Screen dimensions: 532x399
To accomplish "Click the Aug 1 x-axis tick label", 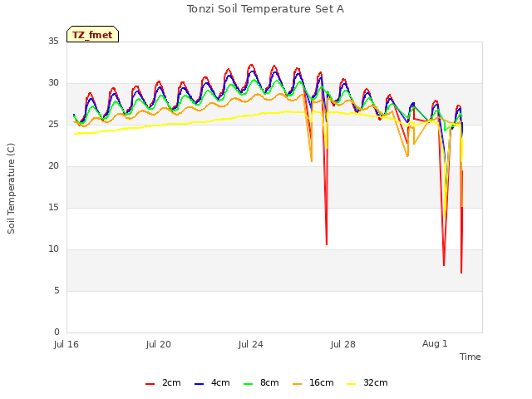I will click(435, 343).
